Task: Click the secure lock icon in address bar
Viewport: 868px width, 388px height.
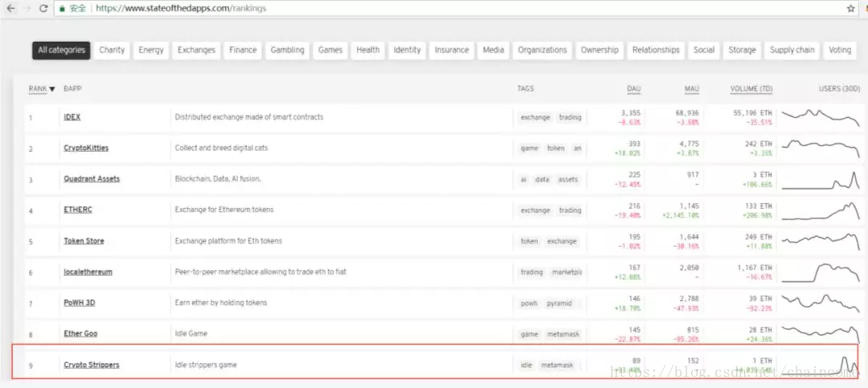Action: pos(62,8)
